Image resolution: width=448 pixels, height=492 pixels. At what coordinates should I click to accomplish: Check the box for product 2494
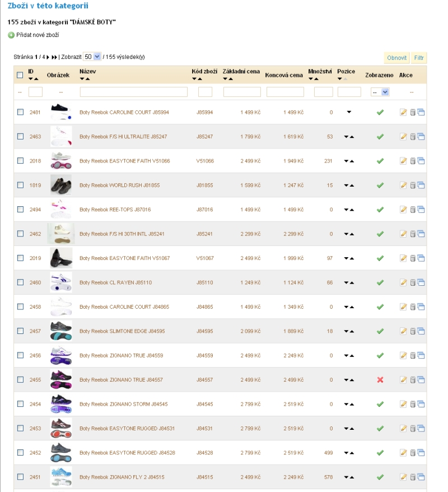(20, 210)
